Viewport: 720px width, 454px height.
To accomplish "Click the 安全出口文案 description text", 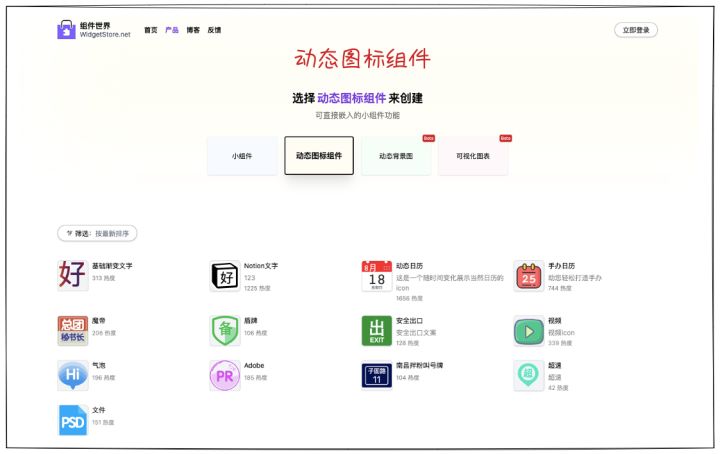I will [x=416, y=332].
